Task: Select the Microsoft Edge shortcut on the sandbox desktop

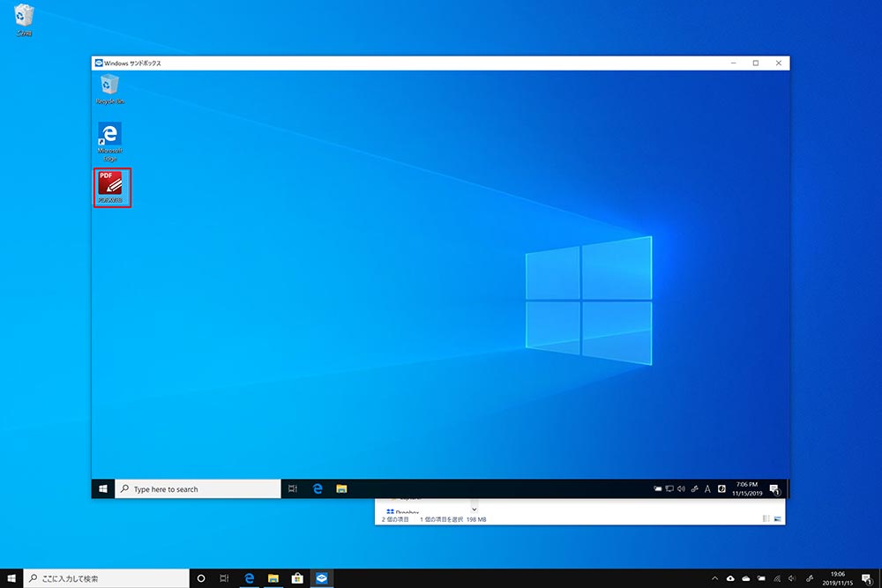Action: point(110,141)
